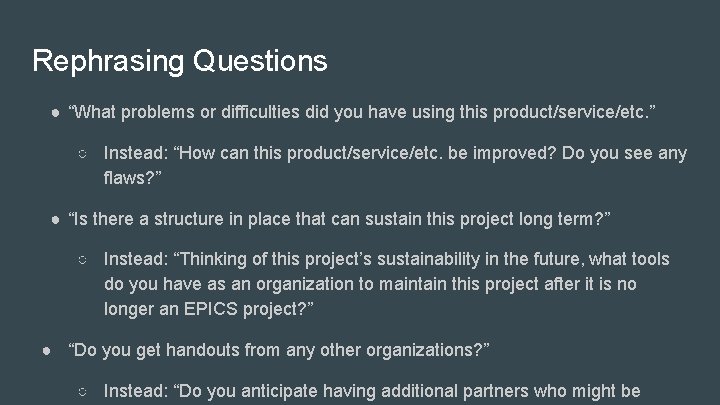Click the filled bullet before "Do you get handouts"
Viewport: 720px width, 405px height.
47,351
